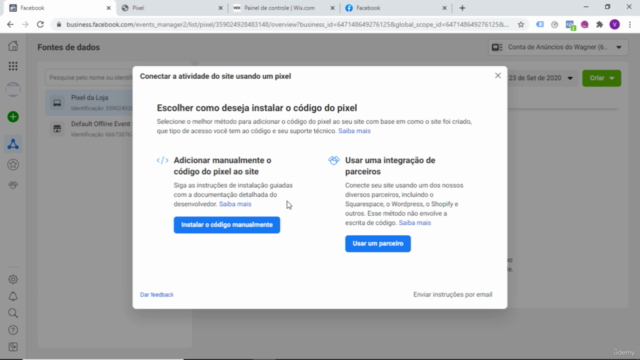Switch to the fourth Facebook browser tab
The image size is (640, 360).
click(395, 8)
